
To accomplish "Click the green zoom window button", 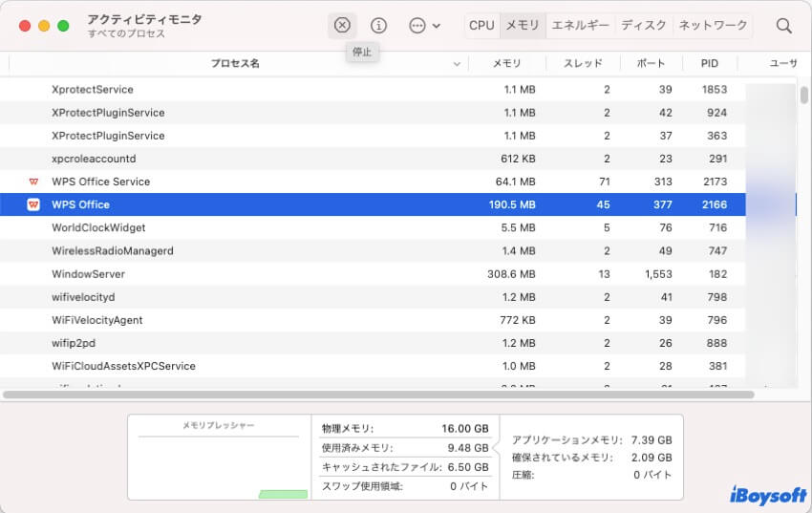I will [x=63, y=26].
